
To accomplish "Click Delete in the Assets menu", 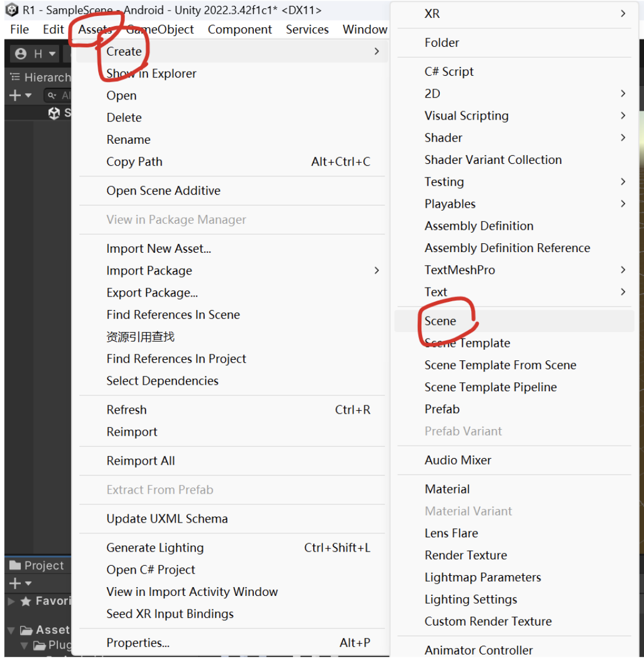I will tap(232, 118).
